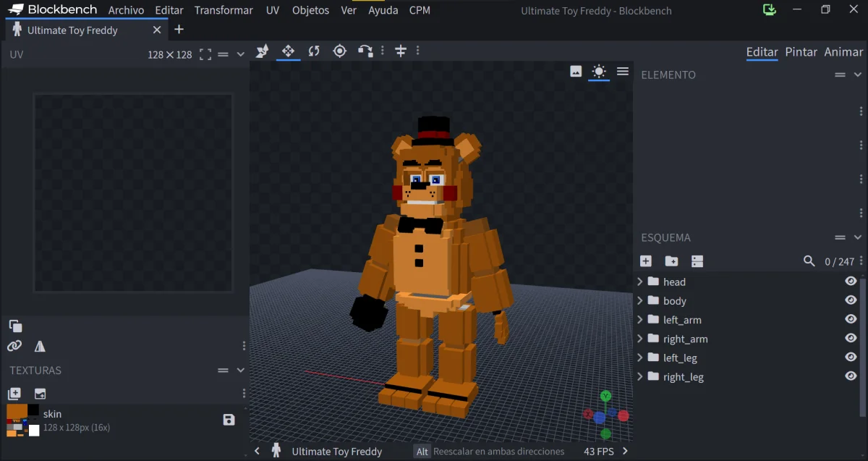Click the download update icon in titlebar
Screen dimensions: 868x461
click(x=770, y=10)
